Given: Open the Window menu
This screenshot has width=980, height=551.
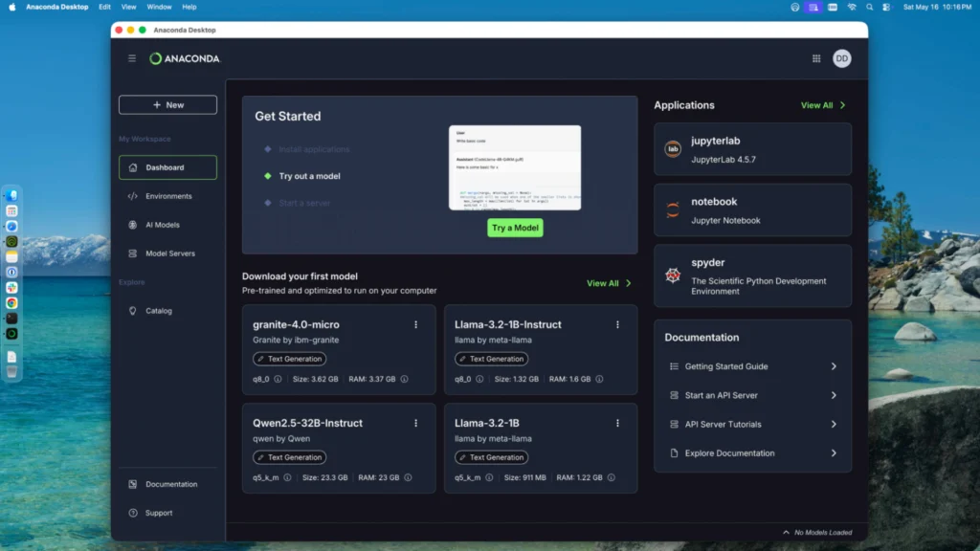Looking at the screenshot, I should tap(159, 7).
